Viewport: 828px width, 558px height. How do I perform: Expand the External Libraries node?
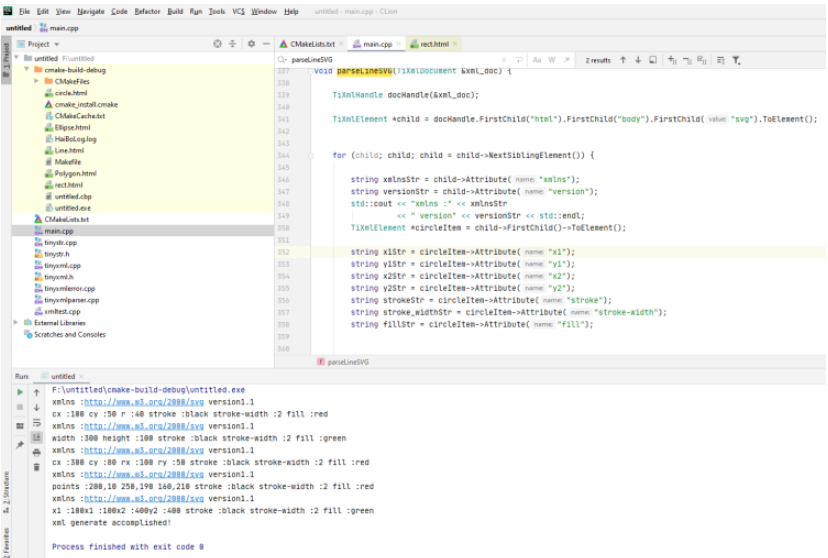(x=15, y=323)
